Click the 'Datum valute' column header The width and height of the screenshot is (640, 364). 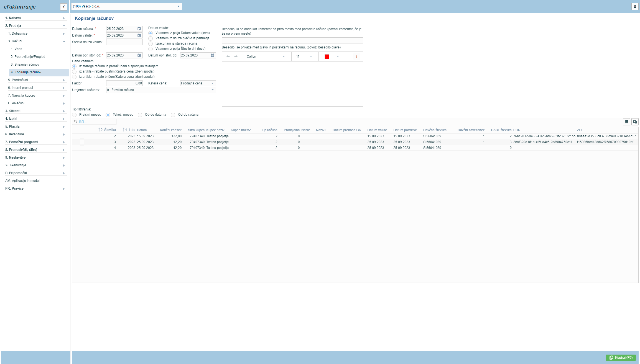(377, 130)
